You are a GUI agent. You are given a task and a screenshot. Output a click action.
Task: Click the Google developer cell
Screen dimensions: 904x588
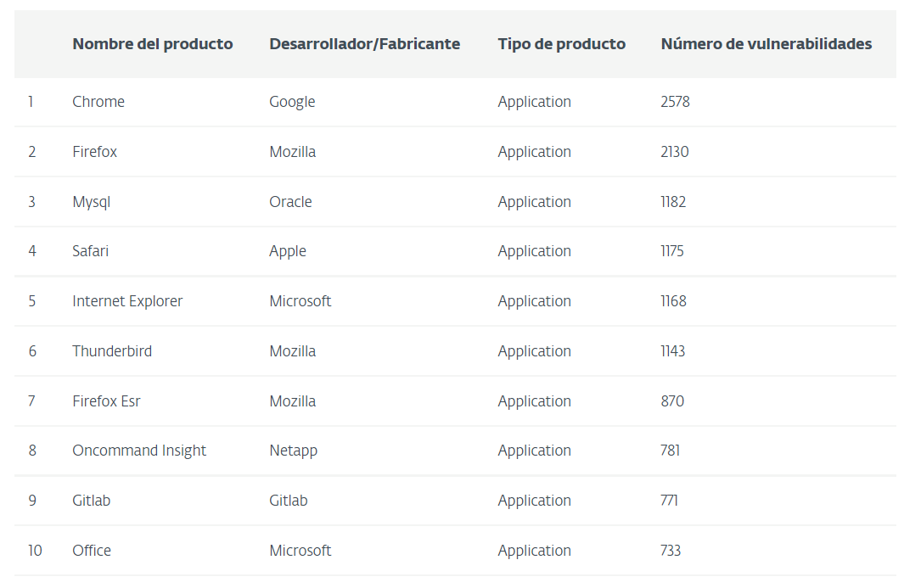click(x=292, y=102)
